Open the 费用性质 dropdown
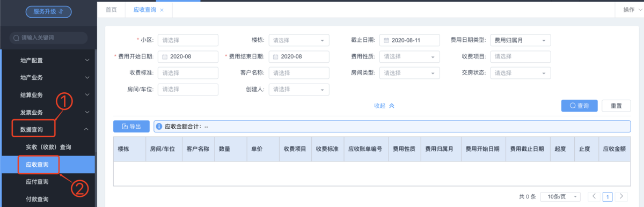 [409, 56]
